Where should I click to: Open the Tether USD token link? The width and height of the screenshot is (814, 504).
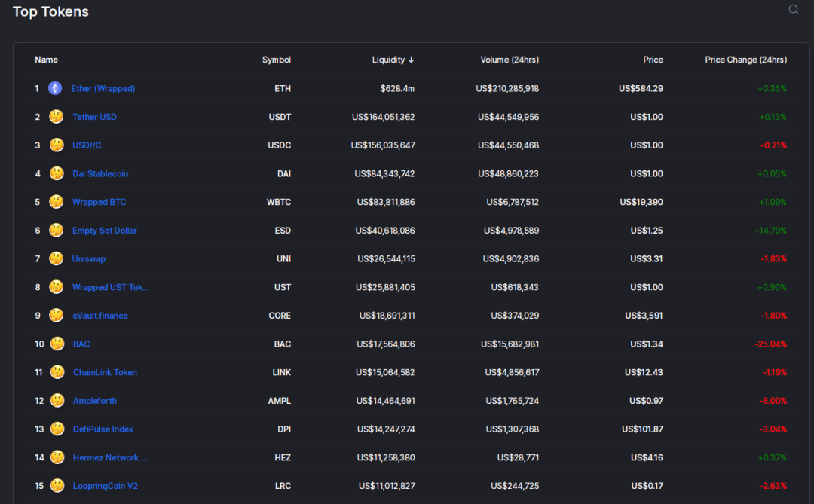point(94,117)
